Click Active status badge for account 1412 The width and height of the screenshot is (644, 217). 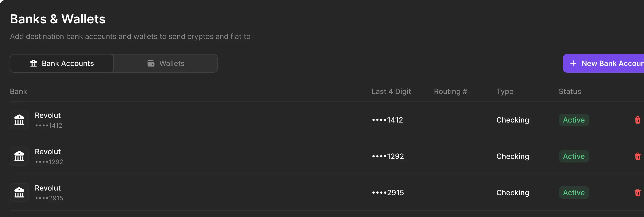coord(574,120)
